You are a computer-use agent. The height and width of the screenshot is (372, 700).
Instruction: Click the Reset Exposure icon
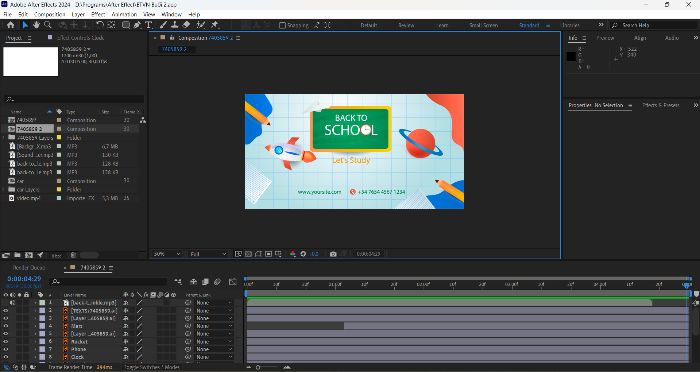(304, 254)
